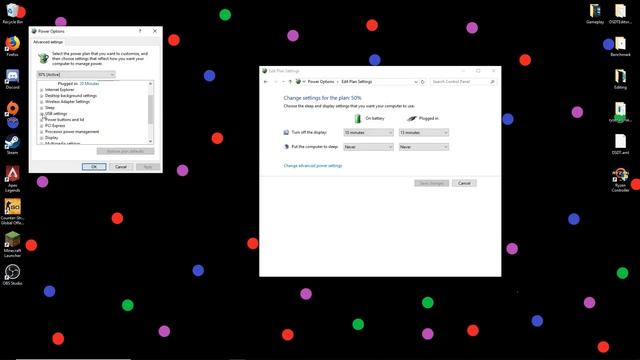Click the help question mark in Power Options
Screen dimensions: 640x360
click(140, 31)
